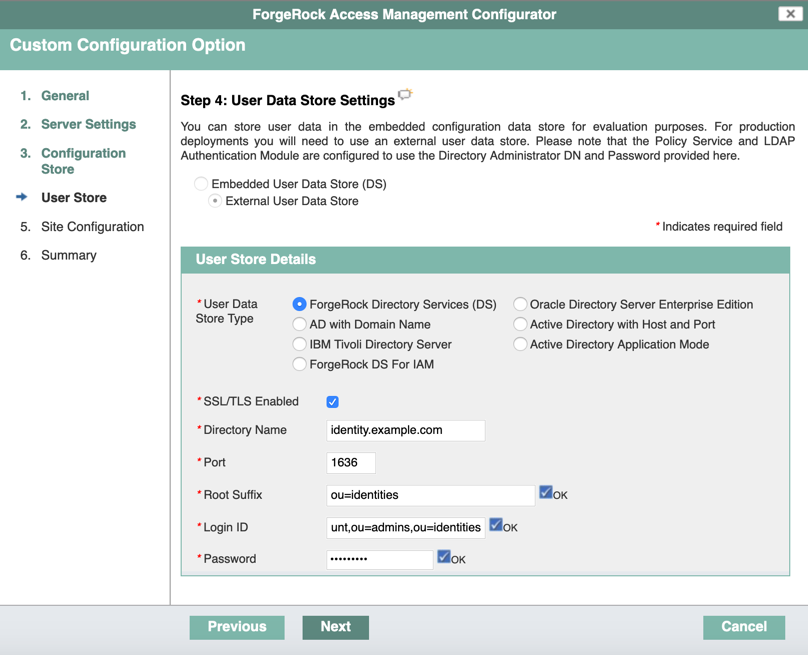Viewport: 808px width, 655px height.
Task: Close the Configurator dialog with X
Action: coord(790,14)
